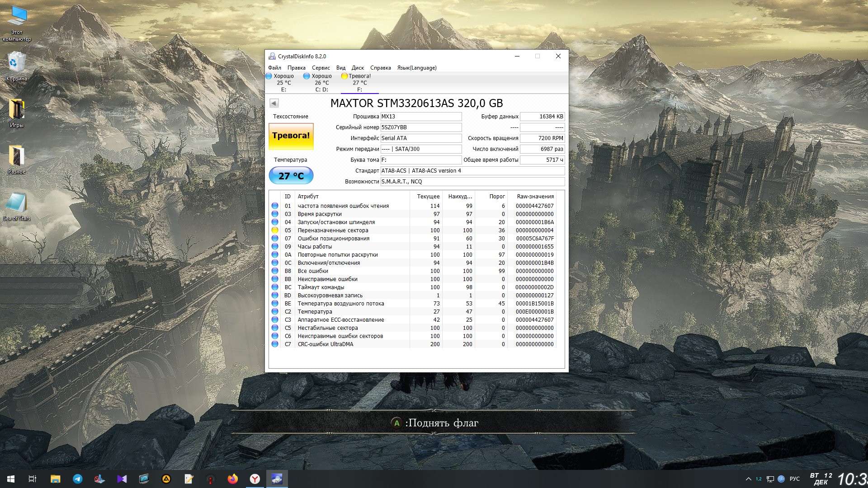Open Yandex Browser from the taskbar

[255, 479]
